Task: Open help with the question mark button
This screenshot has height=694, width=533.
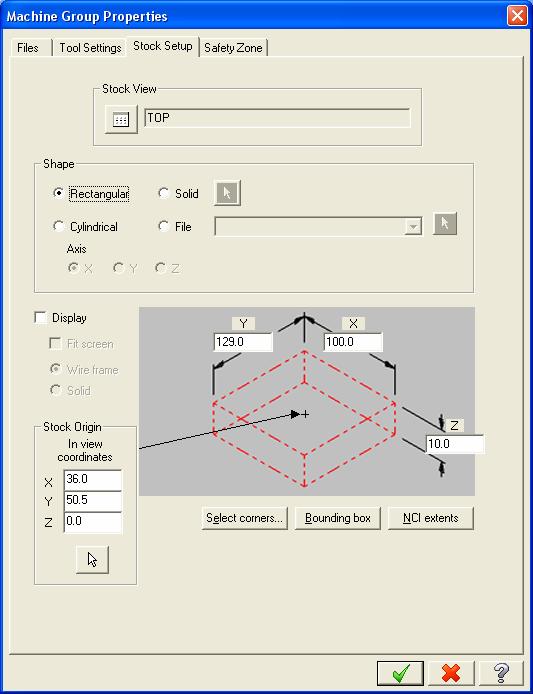Action: coord(501,673)
